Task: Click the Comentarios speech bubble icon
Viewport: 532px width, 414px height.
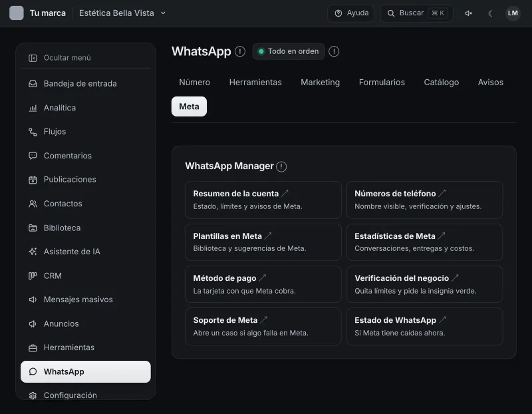Action: click(33, 156)
